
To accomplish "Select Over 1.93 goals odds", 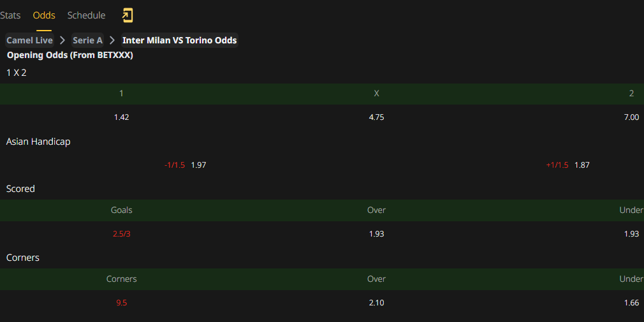I will pyautogui.click(x=377, y=234).
